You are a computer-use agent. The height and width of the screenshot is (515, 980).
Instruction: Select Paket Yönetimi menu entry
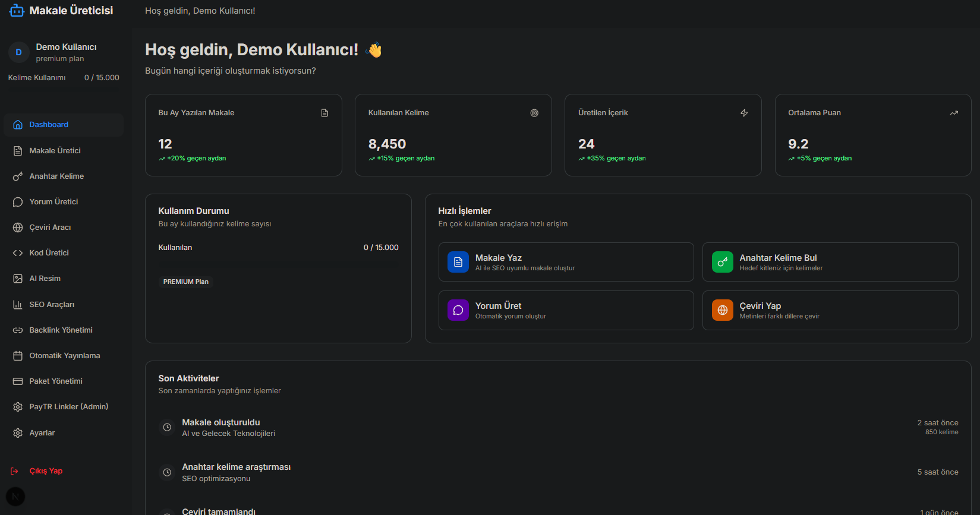pyautogui.click(x=64, y=381)
